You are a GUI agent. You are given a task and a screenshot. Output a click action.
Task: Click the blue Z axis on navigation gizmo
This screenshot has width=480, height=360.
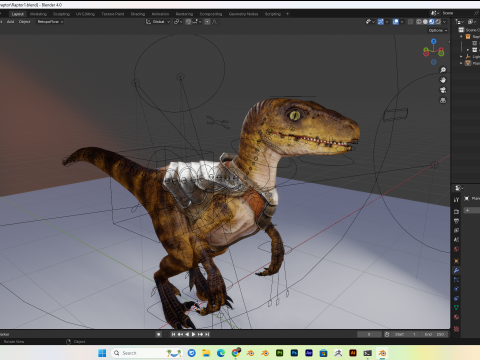[433, 41]
